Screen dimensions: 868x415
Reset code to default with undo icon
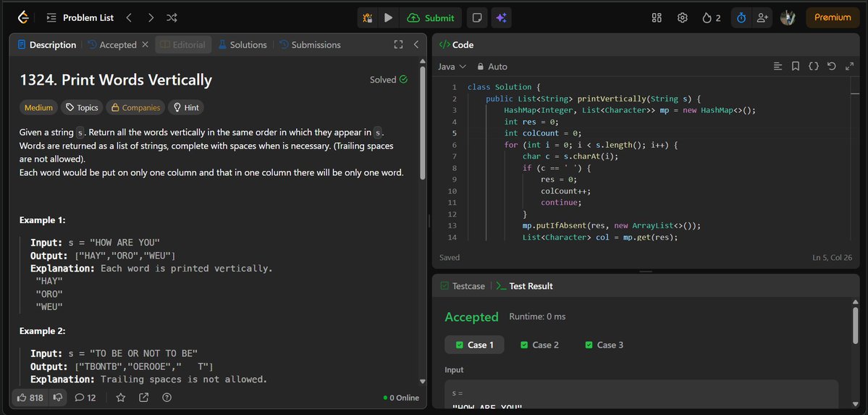(x=832, y=67)
